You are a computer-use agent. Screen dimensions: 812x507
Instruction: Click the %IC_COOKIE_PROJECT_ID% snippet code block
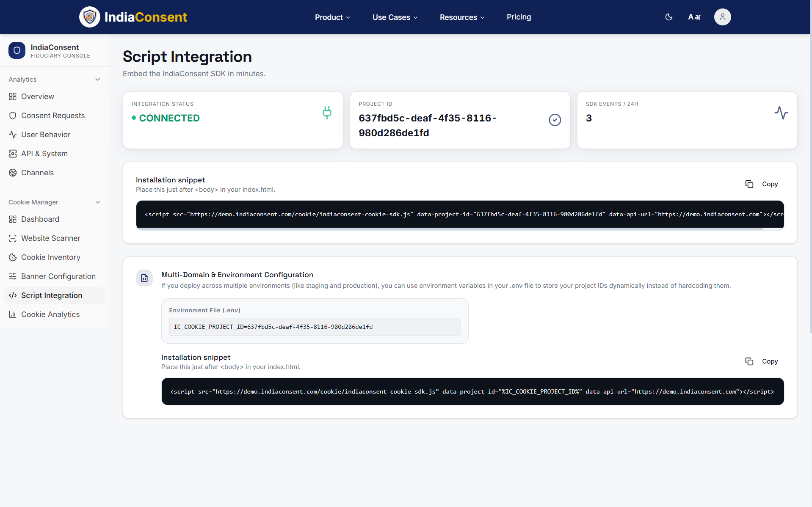472,391
